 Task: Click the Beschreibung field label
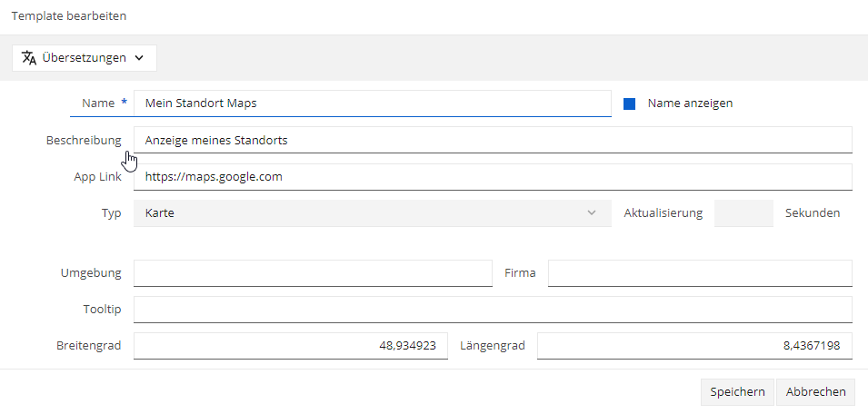(84, 140)
